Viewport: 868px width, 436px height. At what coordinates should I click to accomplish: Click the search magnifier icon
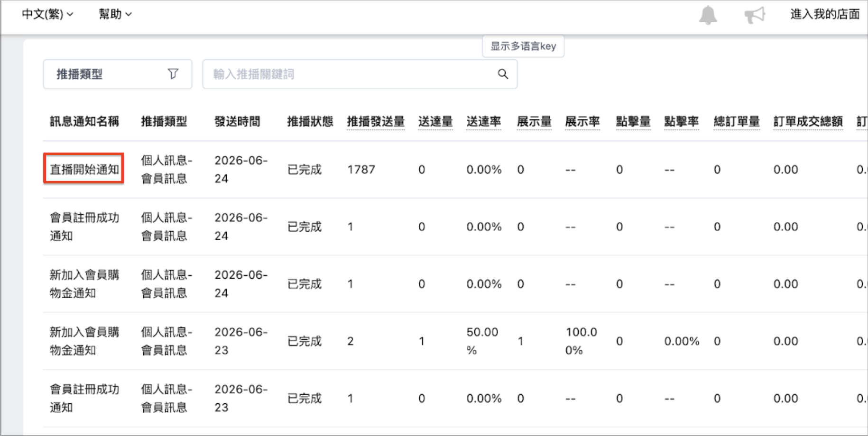tap(503, 74)
